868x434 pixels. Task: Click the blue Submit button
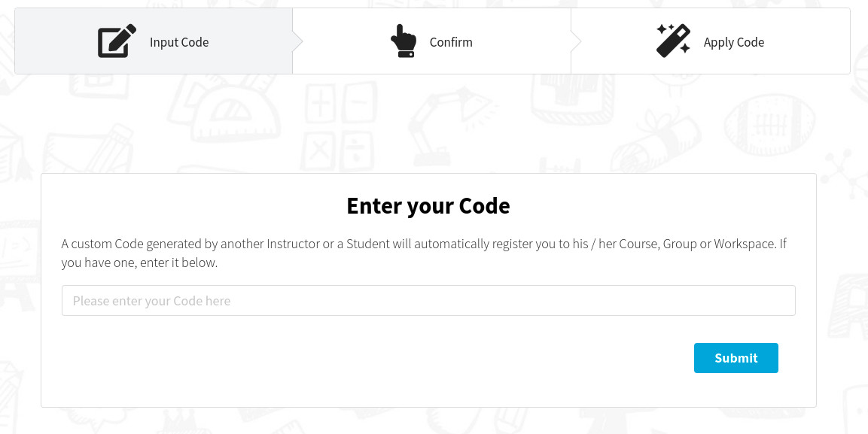click(x=736, y=358)
